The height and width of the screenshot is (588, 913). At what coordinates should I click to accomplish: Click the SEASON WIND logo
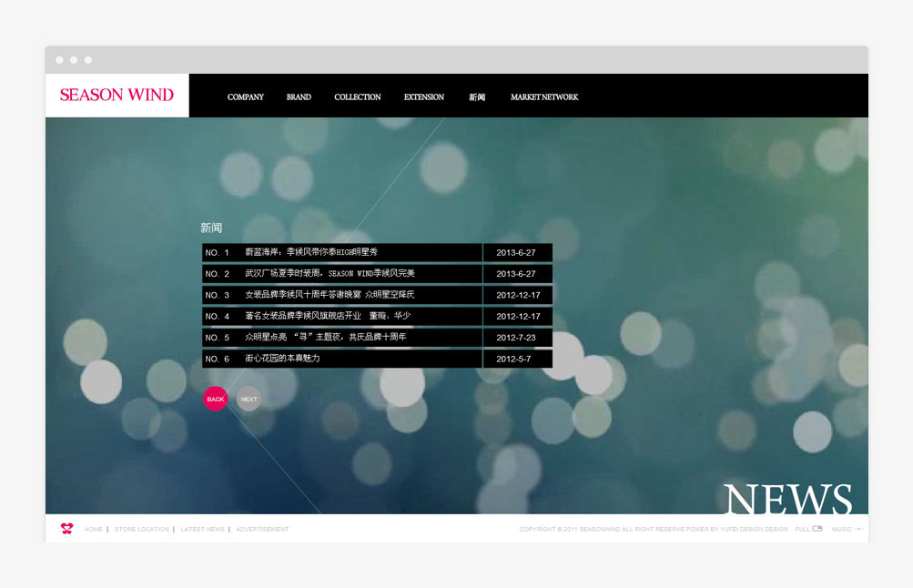[117, 95]
